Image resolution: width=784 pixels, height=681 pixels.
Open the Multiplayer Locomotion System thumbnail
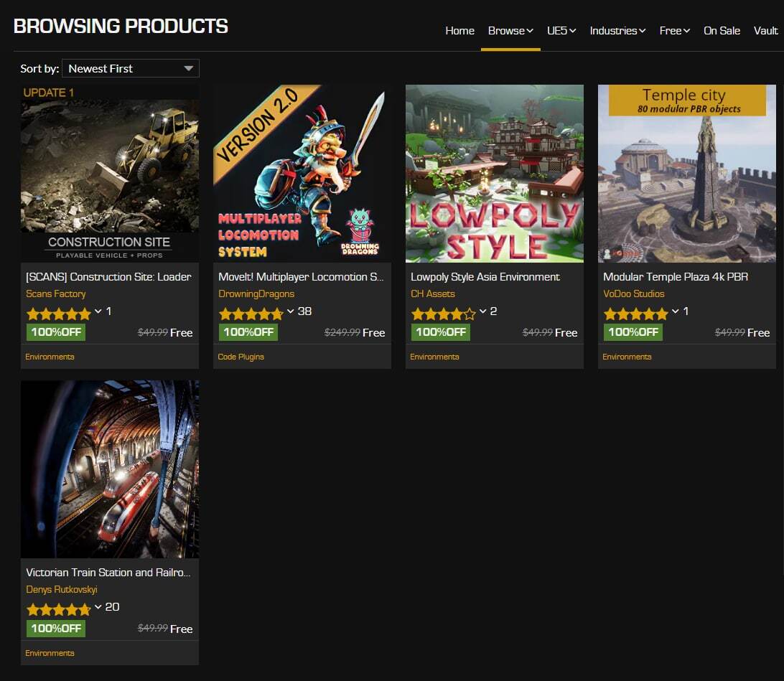[302, 173]
